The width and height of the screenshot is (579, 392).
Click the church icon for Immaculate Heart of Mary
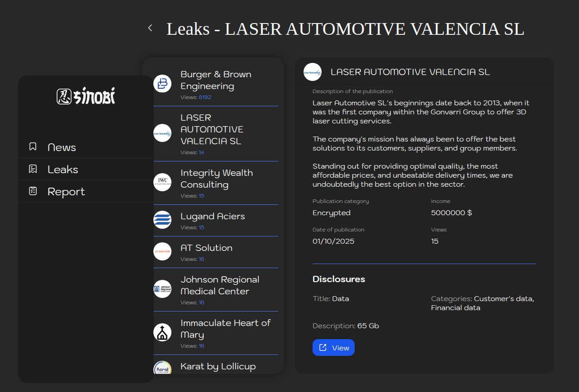(x=162, y=332)
